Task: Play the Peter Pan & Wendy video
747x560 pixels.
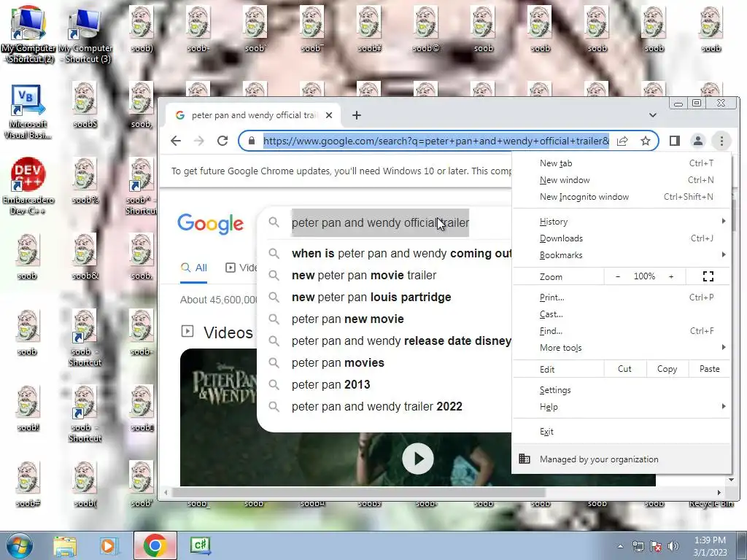Action: pyautogui.click(x=418, y=459)
